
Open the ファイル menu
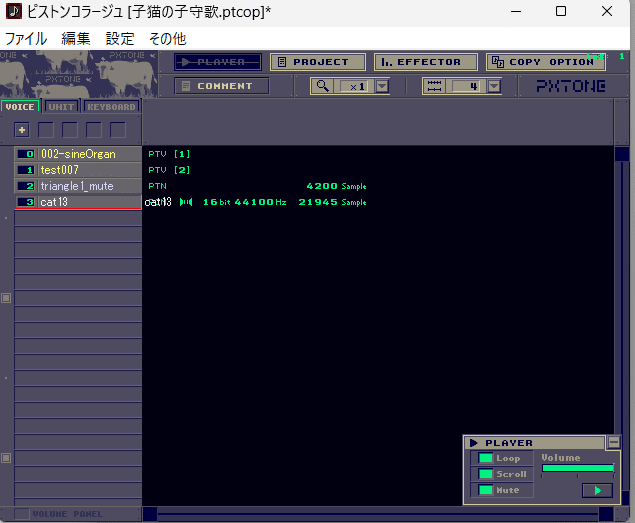(x=26, y=39)
